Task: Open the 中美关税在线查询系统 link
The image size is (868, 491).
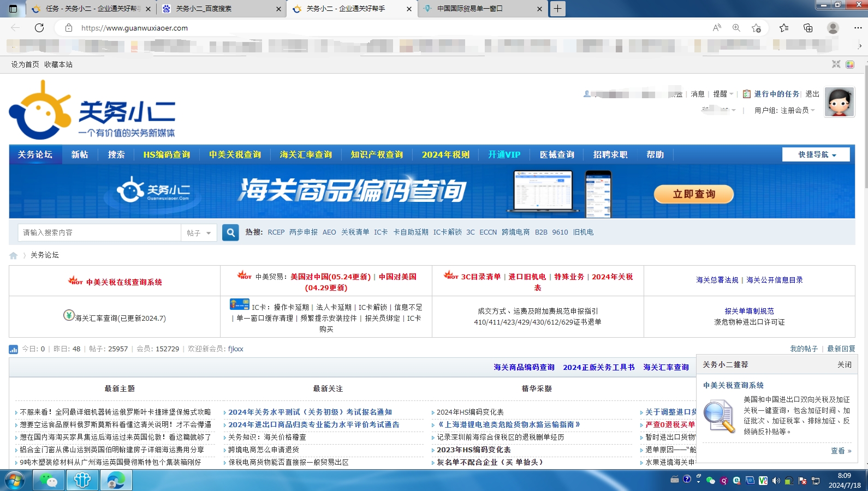Action: pyautogui.click(x=124, y=282)
